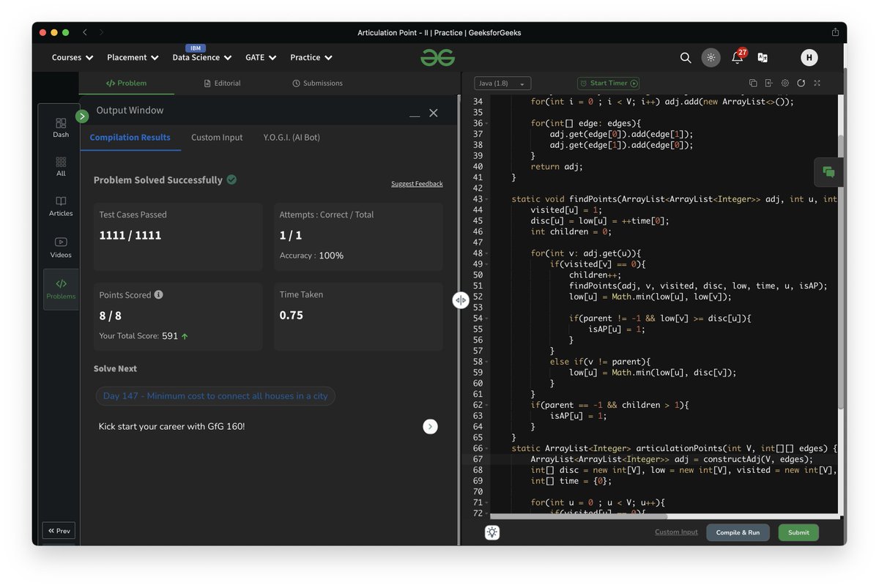Reset code with the refresh icon
879x588 pixels.
tap(801, 83)
